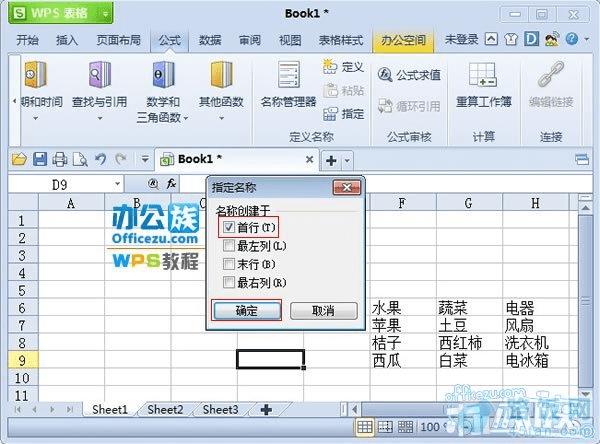Click the Open folder icon in quick toolbar
600x444 pixels.
(19, 159)
